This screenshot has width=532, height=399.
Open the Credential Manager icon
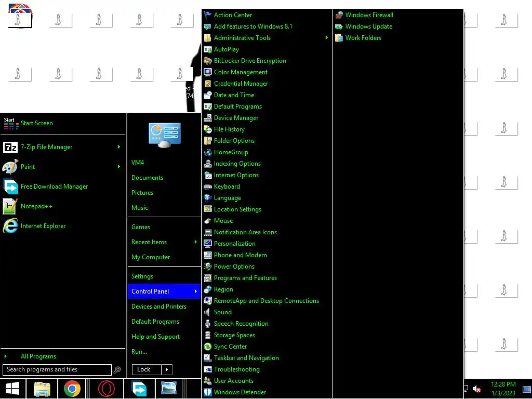(208, 84)
